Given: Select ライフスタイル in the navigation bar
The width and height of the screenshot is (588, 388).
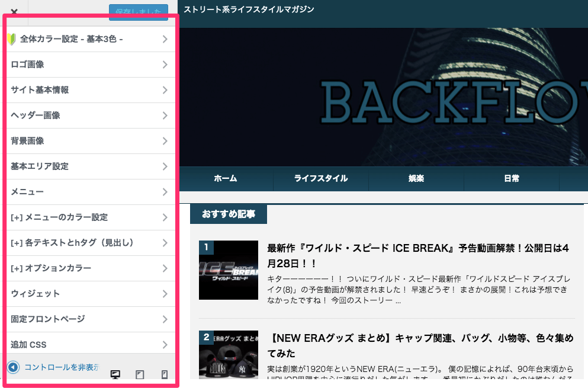Looking at the screenshot, I should click(321, 178).
